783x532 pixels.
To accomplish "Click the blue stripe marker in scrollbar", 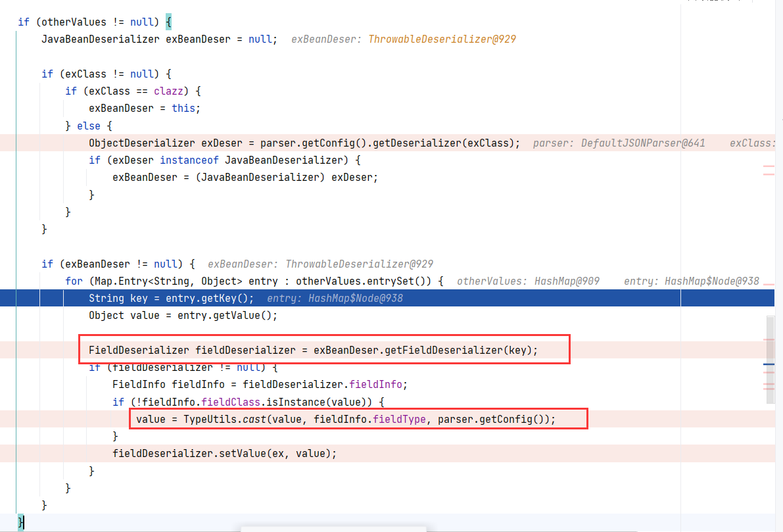I will [770, 364].
